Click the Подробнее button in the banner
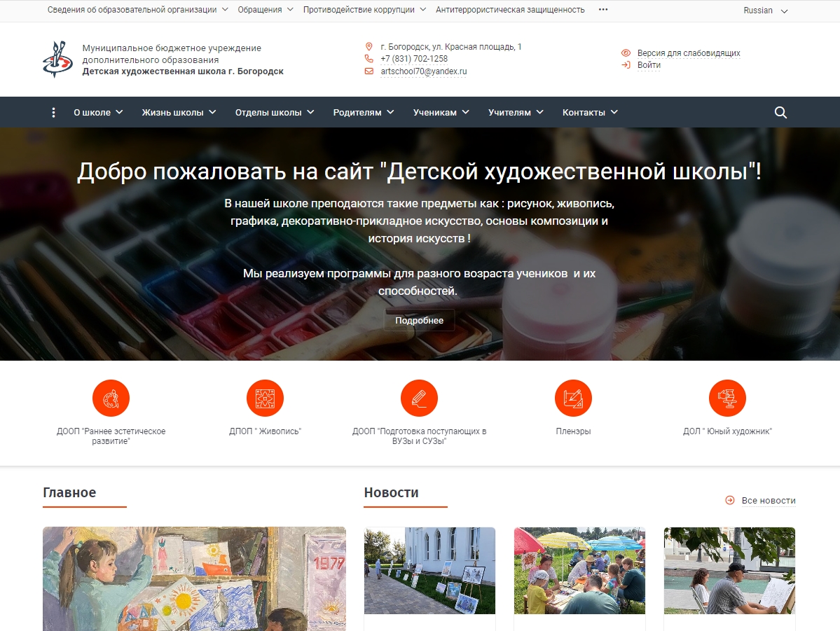 pyautogui.click(x=419, y=320)
